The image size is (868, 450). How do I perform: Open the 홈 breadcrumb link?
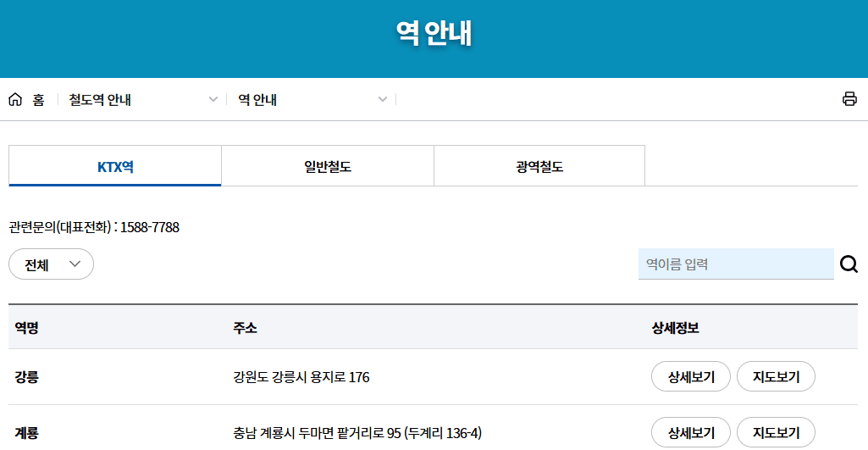[38, 100]
